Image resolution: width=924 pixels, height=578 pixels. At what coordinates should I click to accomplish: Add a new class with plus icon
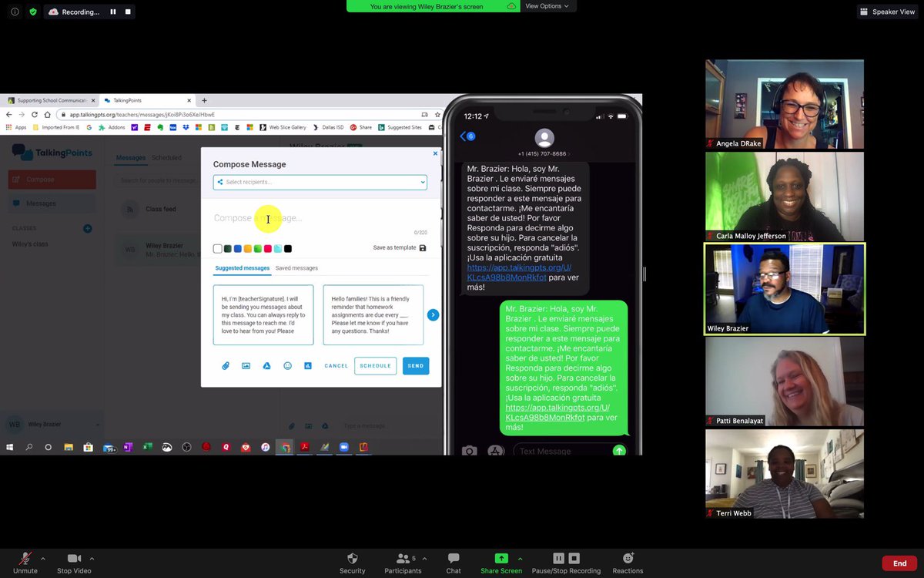(88, 228)
